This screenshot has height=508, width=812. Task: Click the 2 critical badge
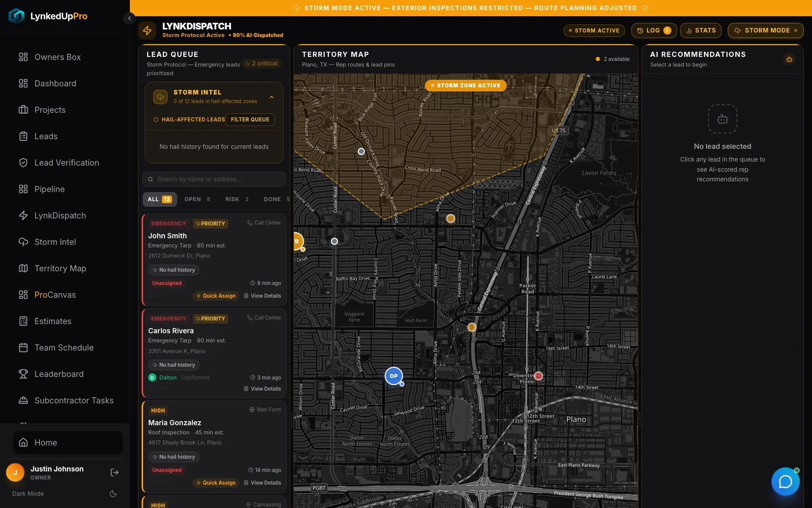click(x=261, y=63)
